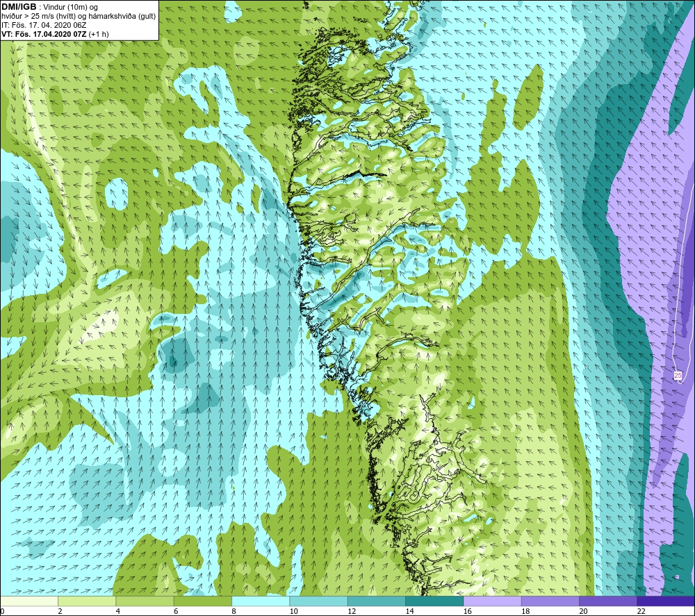The height and width of the screenshot is (616, 695).
Task: Click the legend tick label 8
Action: (234, 611)
